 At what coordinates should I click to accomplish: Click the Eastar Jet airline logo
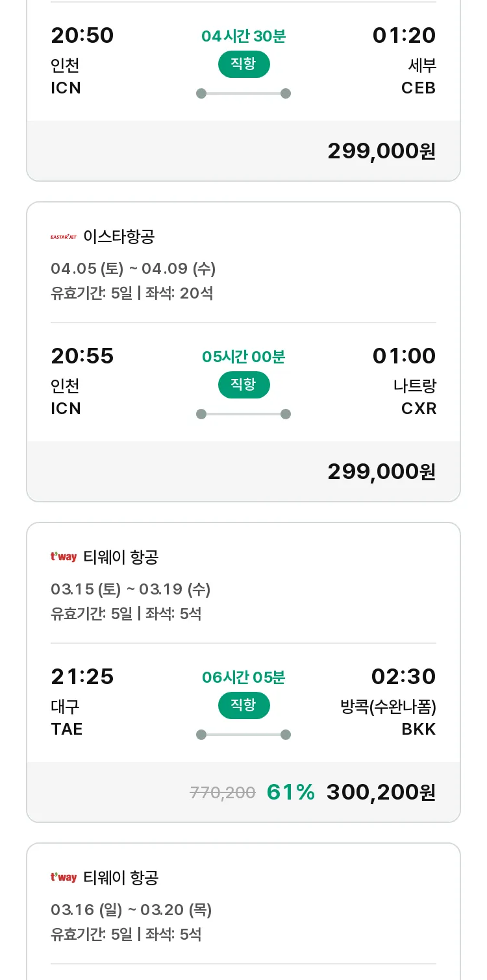tap(64, 237)
